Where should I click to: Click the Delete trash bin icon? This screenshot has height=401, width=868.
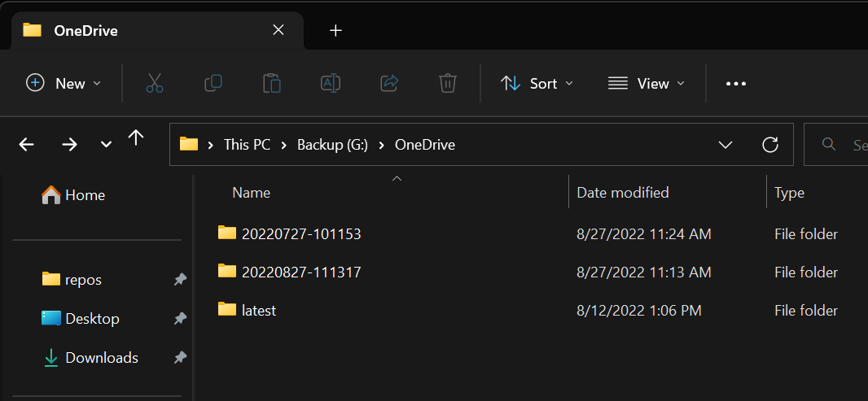447,83
